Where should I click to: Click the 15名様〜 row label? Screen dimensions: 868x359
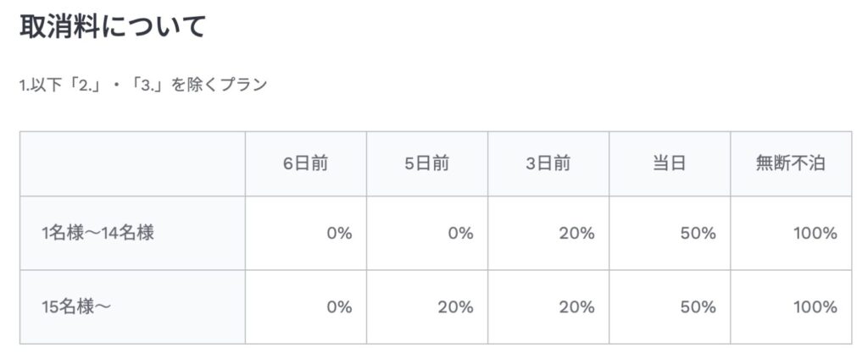coord(76,307)
